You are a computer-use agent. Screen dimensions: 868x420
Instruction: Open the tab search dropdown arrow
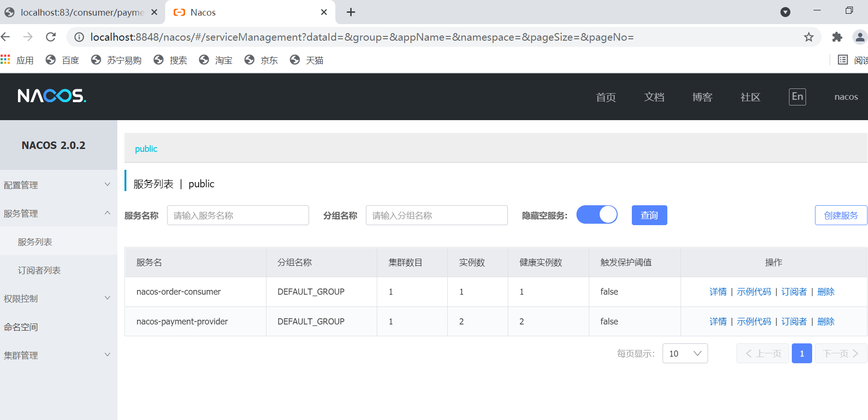[x=785, y=12]
